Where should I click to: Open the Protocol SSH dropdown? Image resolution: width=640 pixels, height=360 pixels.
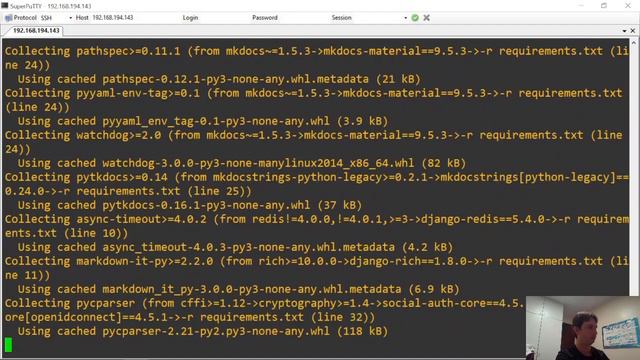71,18
